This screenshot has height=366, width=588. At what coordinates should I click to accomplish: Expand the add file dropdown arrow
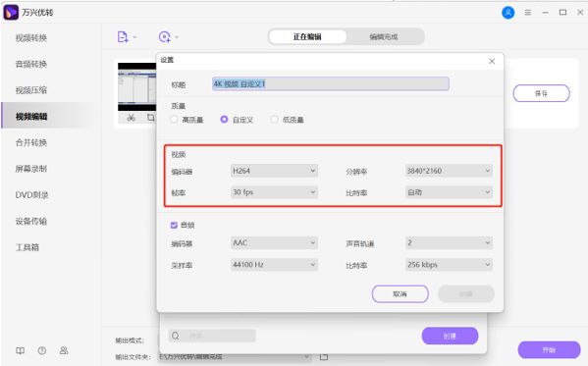coord(134,37)
